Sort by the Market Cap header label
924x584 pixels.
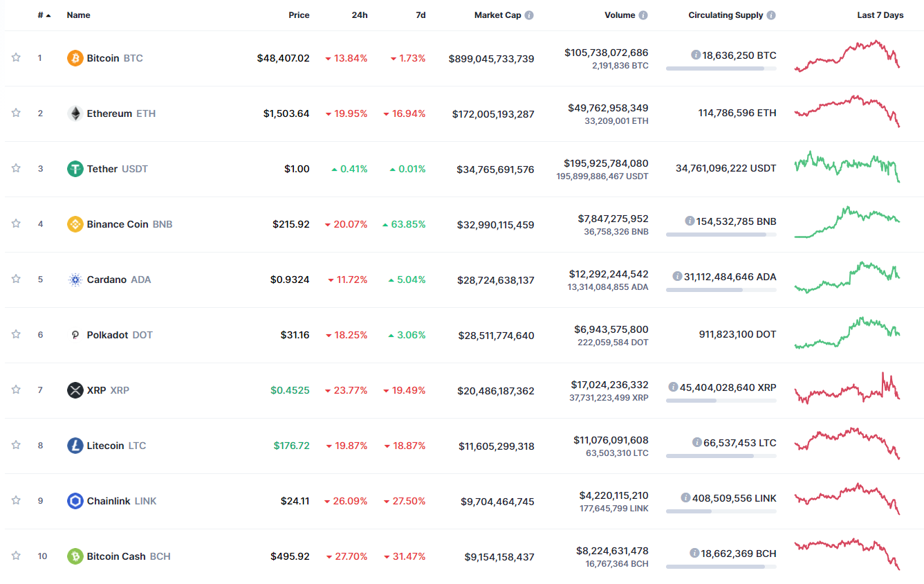[497, 15]
